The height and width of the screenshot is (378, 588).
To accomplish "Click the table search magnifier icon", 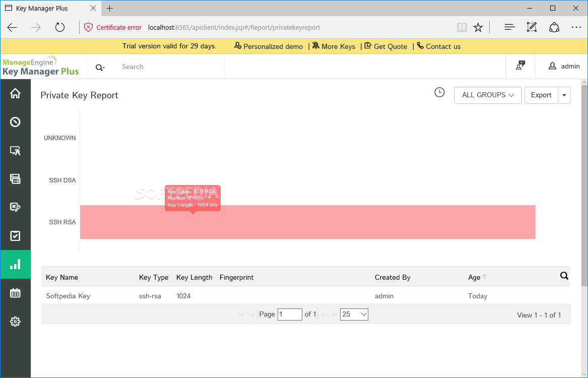I will pyautogui.click(x=564, y=276).
